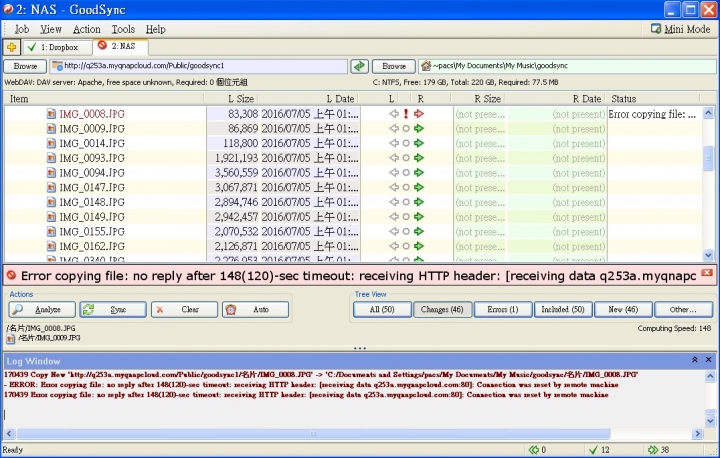720x458 pixels.
Task: Click the log window scroll up arrow
Action: tap(710, 376)
